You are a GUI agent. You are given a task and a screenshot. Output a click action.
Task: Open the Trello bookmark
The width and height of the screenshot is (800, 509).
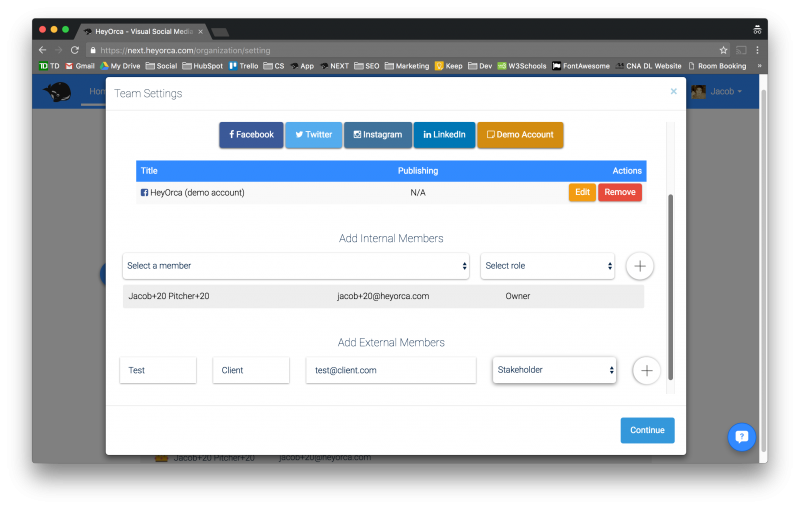[244, 66]
